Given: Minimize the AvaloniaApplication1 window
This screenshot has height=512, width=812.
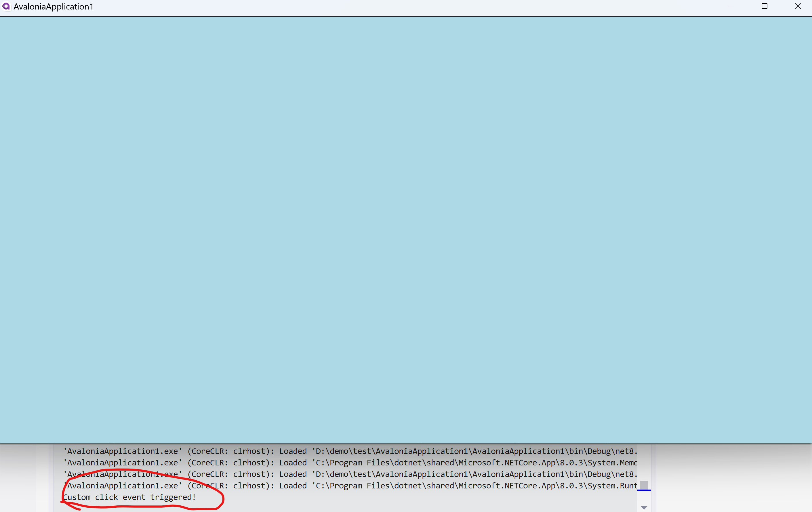Looking at the screenshot, I should 731,6.
